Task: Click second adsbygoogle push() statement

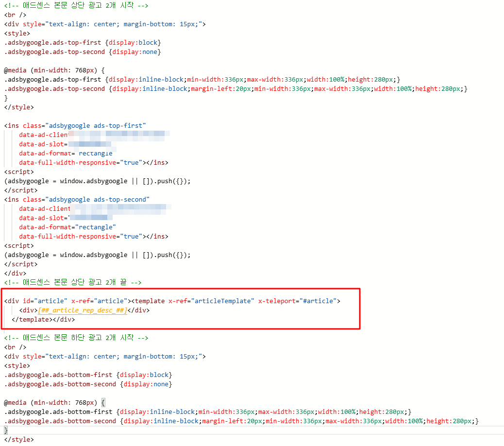Action: pyautogui.click(x=98, y=255)
